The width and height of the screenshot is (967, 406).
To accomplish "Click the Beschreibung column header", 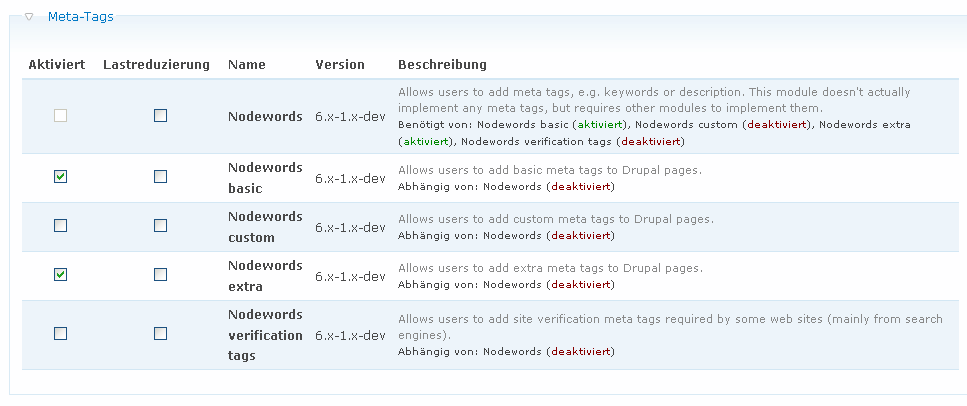I will (x=442, y=65).
